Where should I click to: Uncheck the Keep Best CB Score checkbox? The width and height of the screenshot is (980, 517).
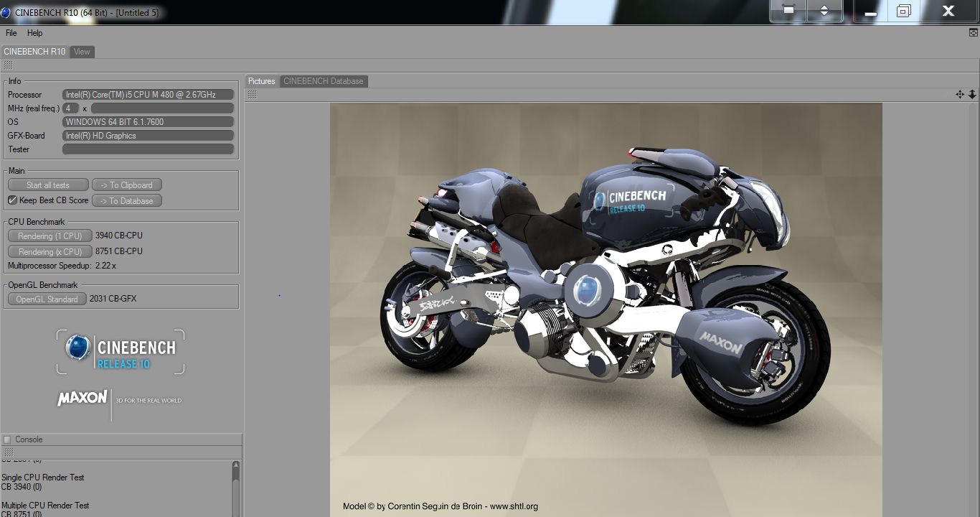point(12,200)
